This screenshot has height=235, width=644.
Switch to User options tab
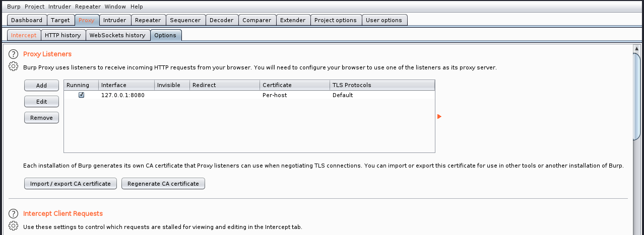tap(384, 20)
